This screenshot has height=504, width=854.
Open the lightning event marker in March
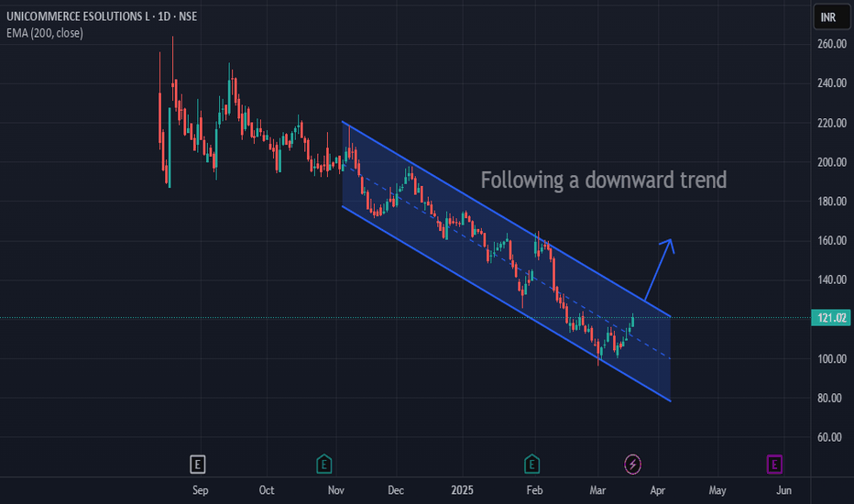coord(632,465)
